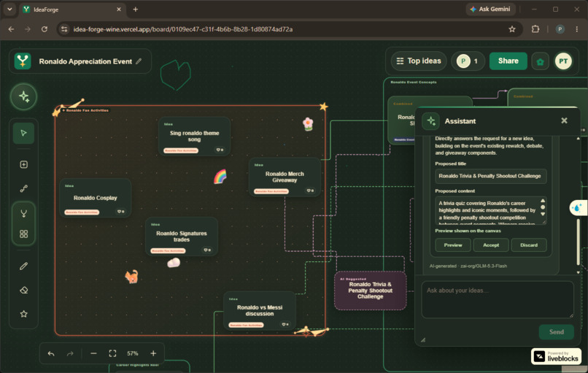
Task: Open the green flower theme button
Action: [x=540, y=61]
